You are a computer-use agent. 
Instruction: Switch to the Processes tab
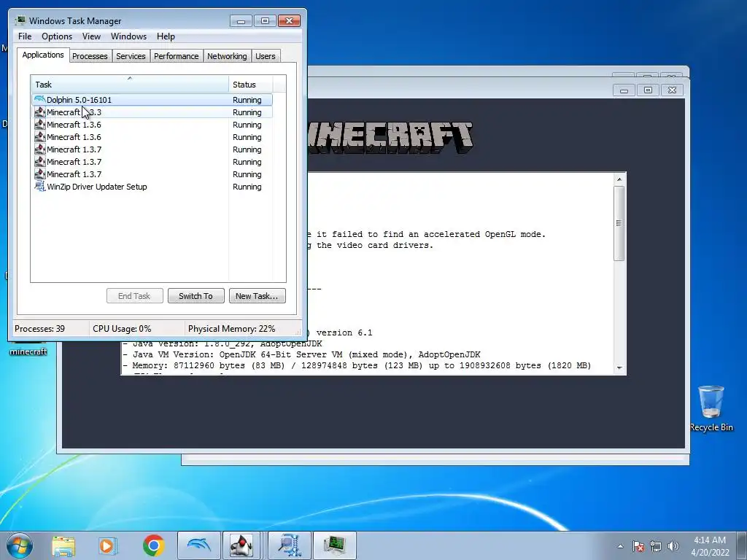click(90, 56)
